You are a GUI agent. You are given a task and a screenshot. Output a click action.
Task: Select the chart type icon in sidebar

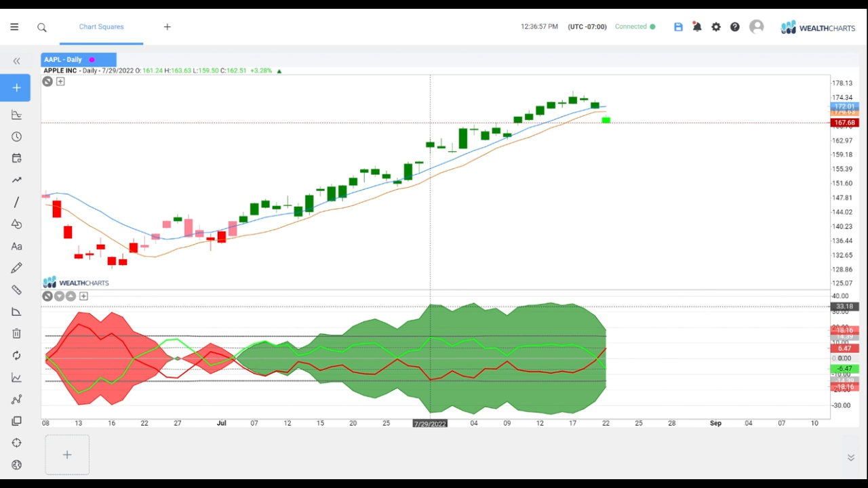pos(16,115)
